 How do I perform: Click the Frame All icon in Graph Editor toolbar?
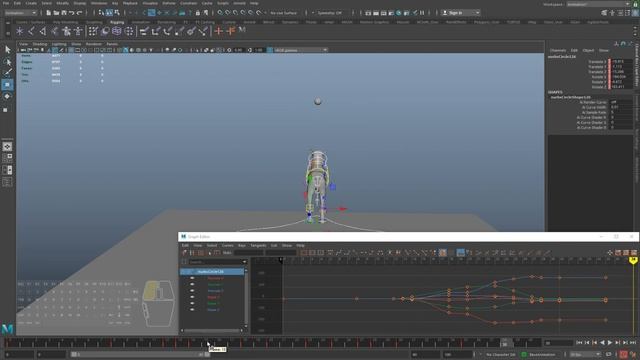tap(304, 253)
